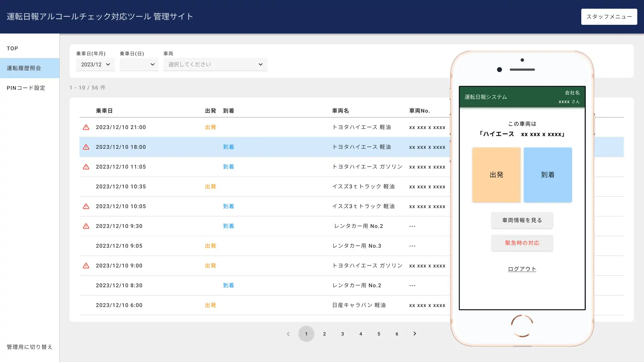This screenshot has width=644, height=362.
Task: Go to next page using the right chevron
Action: (x=415, y=334)
